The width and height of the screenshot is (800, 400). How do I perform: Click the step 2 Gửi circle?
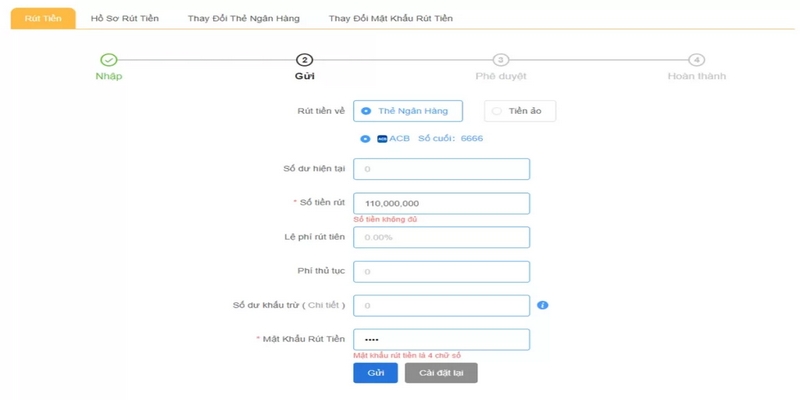click(305, 60)
